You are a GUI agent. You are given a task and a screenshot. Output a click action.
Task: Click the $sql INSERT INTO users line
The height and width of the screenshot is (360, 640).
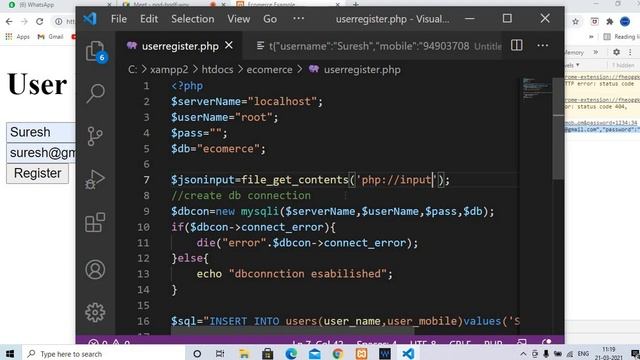[x=345, y=321]
